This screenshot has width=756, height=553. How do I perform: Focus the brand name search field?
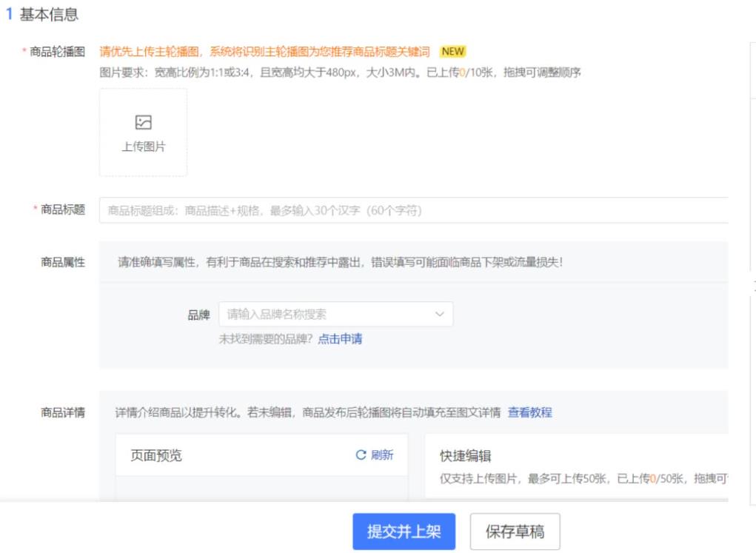pyautogui.click(x=335, y=314)
